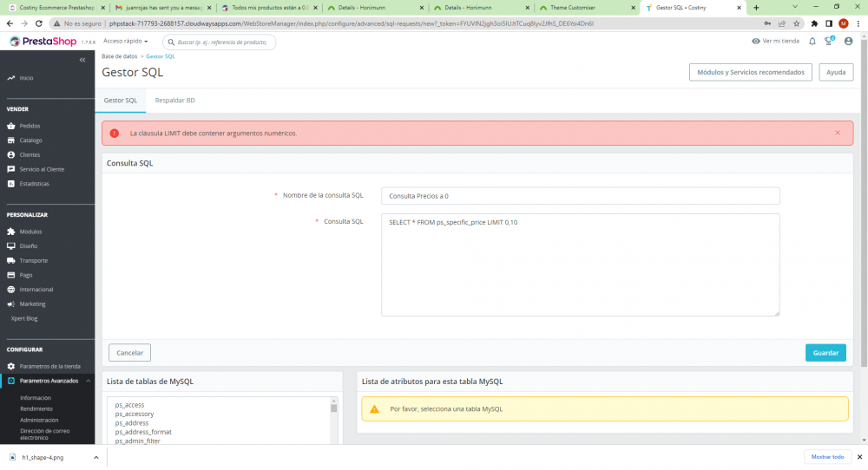Screen dimensions: 868x470
Task: Click the Guardar button
Action: (x=825, y=353)
